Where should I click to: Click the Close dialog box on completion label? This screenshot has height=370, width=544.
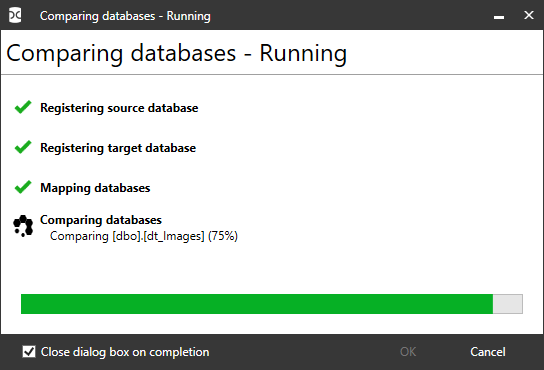125,352
